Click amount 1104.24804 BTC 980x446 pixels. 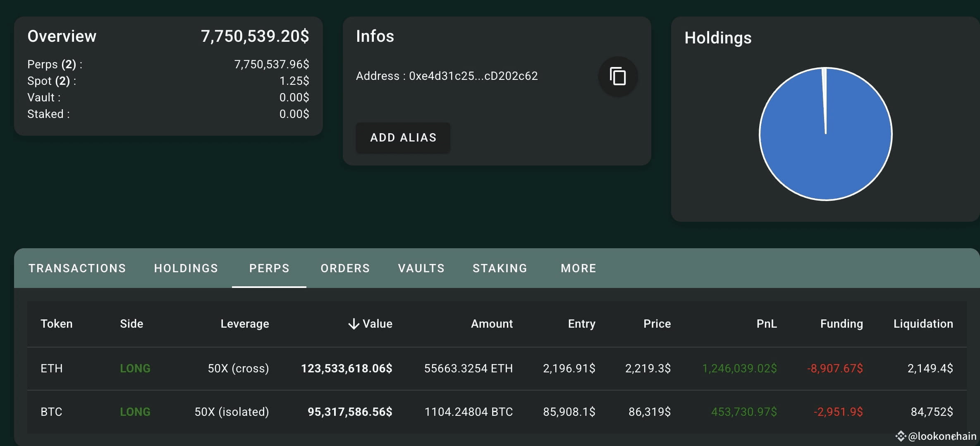(468, 412)
